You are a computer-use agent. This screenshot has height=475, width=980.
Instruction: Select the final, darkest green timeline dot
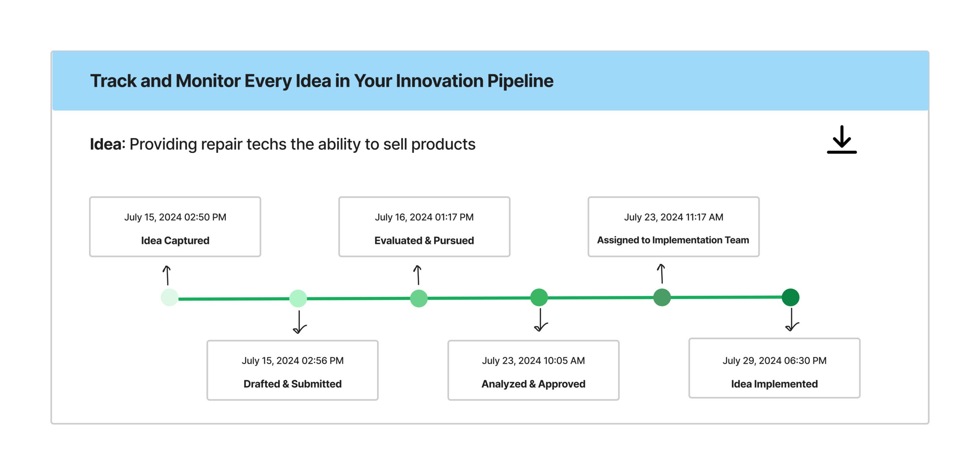pyautogui.click(x=791, y=297)
